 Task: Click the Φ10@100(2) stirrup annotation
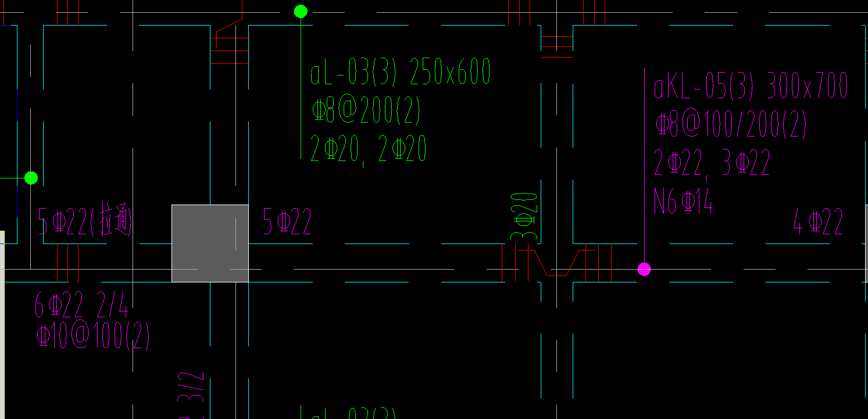pyautogui.click(x=93, y=336)
